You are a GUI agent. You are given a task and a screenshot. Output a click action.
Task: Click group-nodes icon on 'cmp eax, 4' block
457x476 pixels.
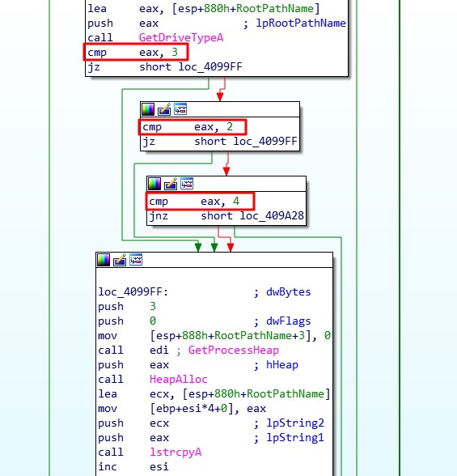187,184
